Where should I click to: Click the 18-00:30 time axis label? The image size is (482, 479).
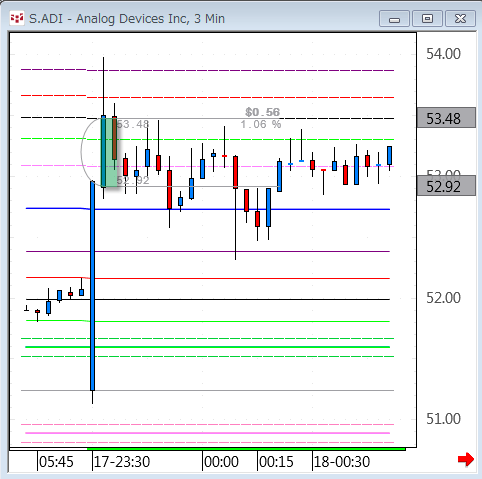[342, 462]
